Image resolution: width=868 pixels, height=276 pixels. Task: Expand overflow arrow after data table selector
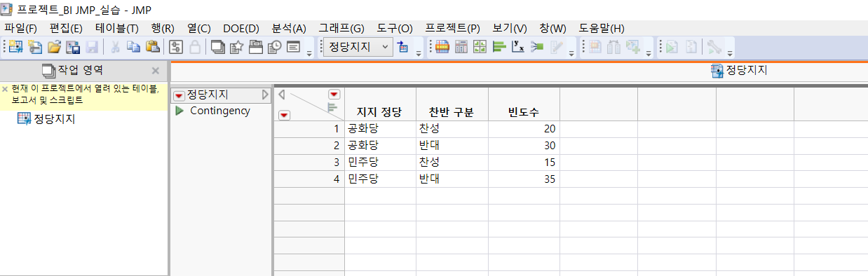click(x=419, y=53)
